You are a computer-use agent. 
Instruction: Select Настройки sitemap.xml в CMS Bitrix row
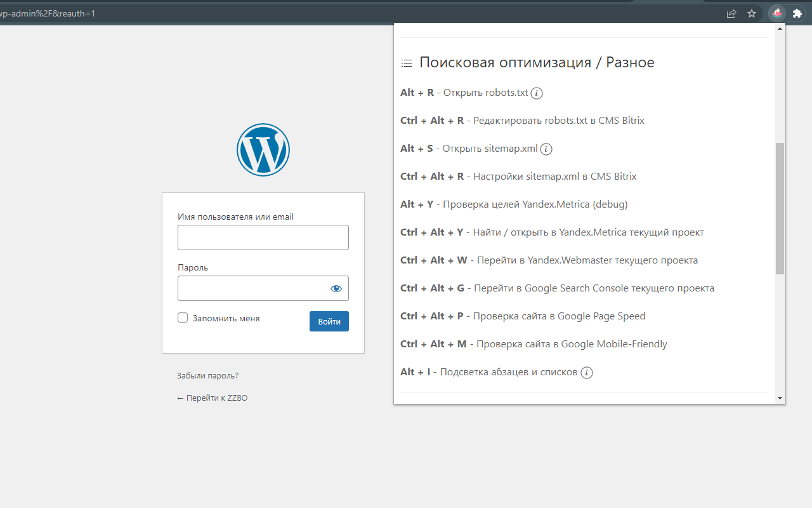518,177
